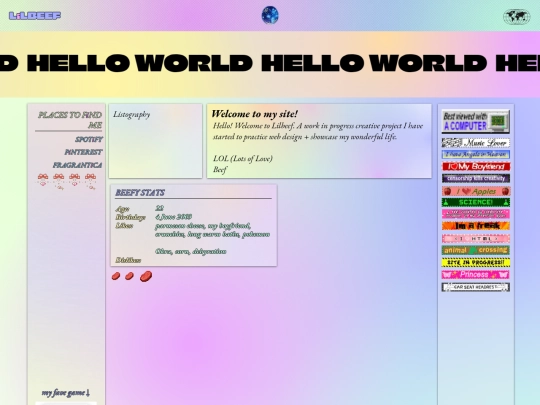This screenshot has width=540, height=405.
Task: Click the 'PLACES TO FIND ME' heading
Action: (x=70, y=120)
